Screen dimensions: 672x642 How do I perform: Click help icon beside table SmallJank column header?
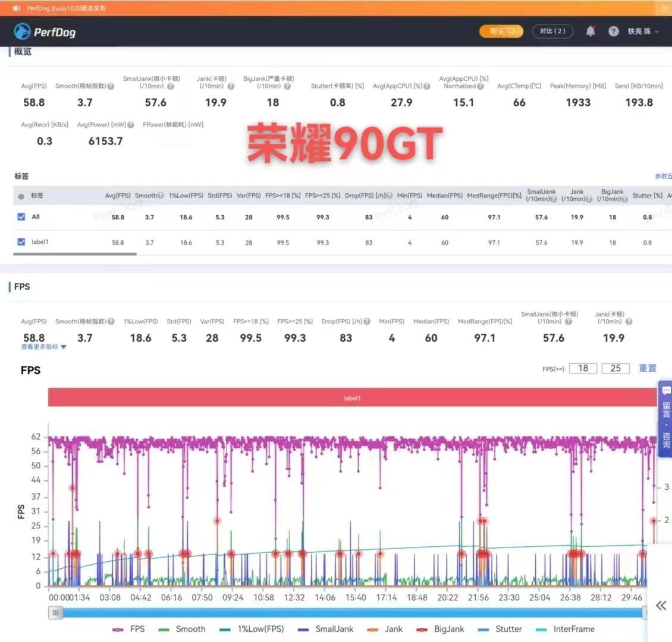tap(553, 199)
